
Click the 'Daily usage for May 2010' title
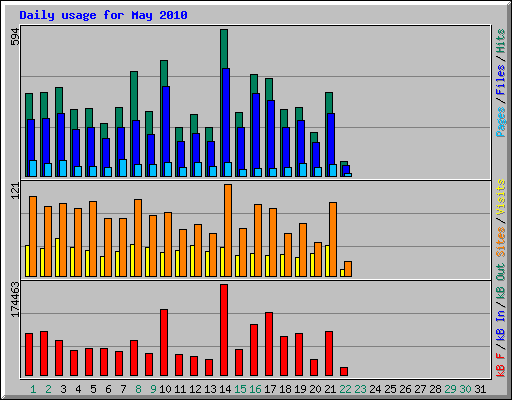click(x=103, y=15)
